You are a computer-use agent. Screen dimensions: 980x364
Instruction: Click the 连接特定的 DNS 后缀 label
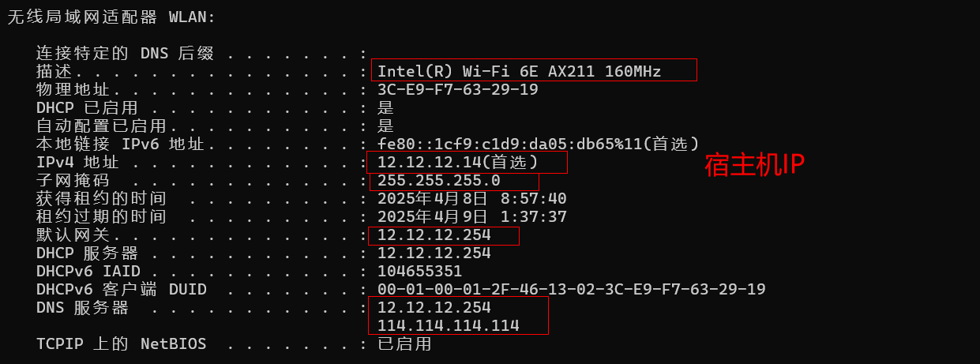125,54
